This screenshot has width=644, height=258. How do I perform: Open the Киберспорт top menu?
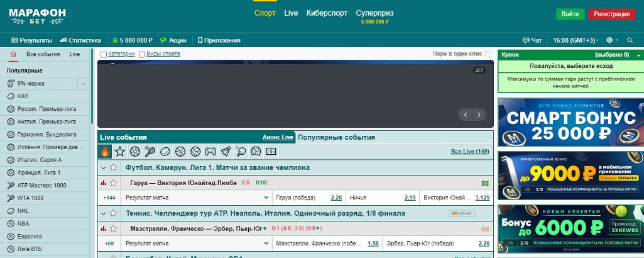(x=327, y=13)
